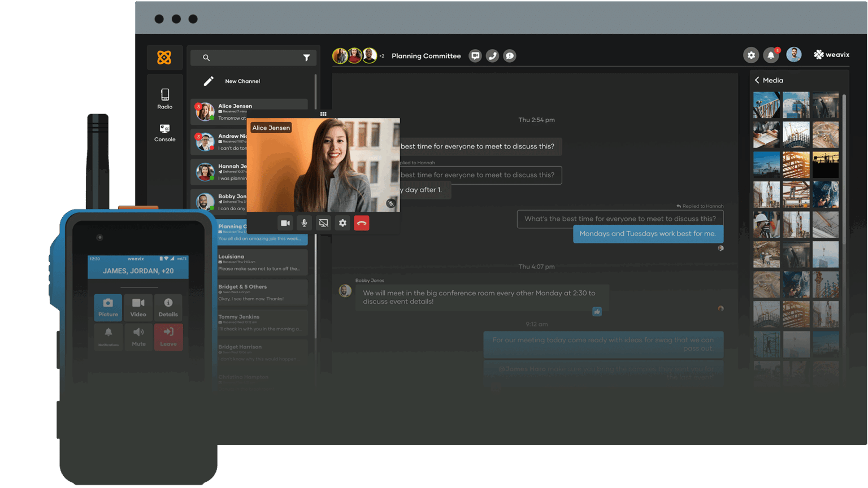The image size is (868, 488).
Task: Open notifications with the bell icon
Action: [x=771, y=55]
